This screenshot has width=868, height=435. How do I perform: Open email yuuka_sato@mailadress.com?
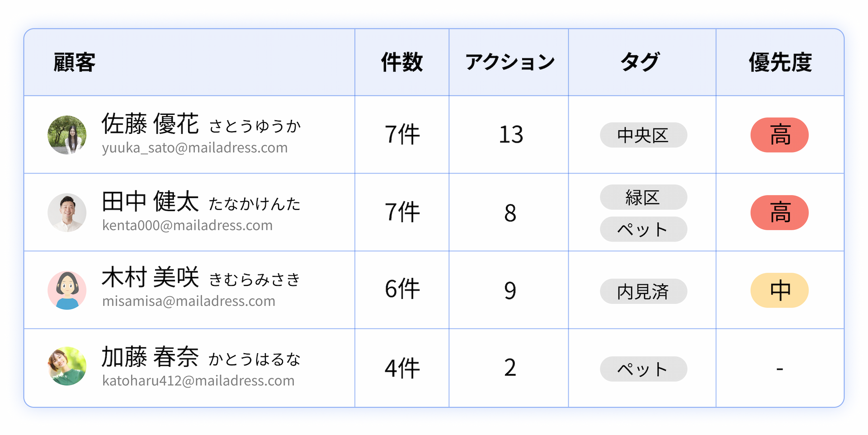pos(195,148)
